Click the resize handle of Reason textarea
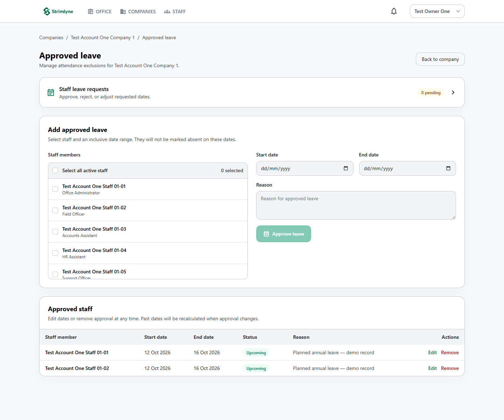The image size is (504, 420). (454, 217)
